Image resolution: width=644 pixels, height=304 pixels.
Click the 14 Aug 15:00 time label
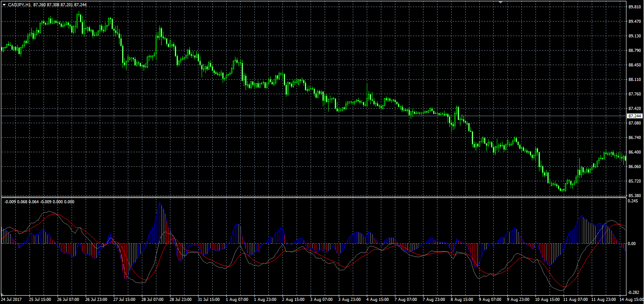[631, 299]
